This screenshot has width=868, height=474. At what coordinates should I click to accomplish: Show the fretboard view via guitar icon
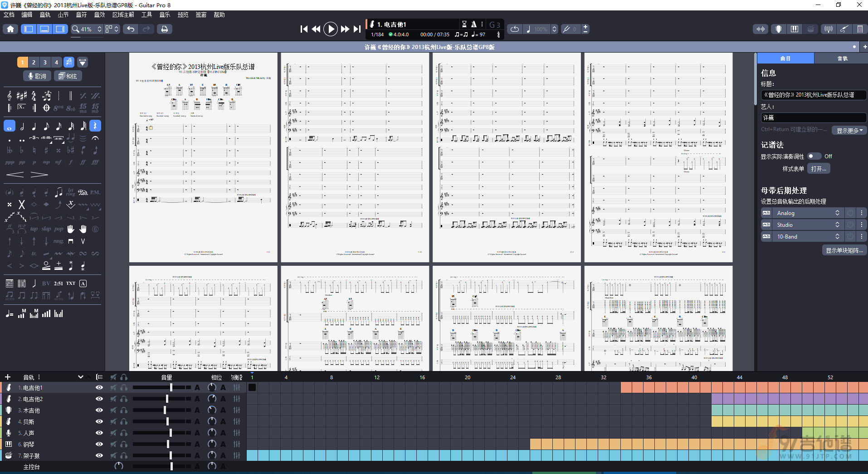pos(779,29)
